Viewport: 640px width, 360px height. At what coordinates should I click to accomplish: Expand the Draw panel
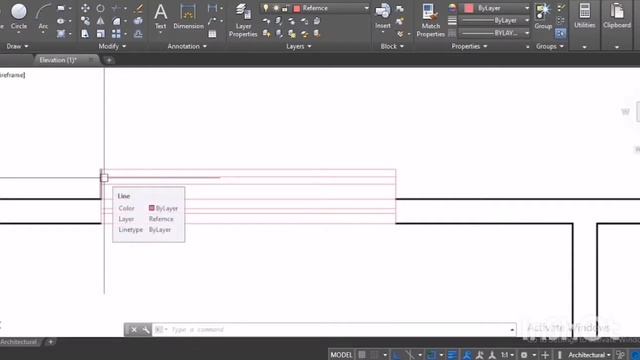[17, 46]
